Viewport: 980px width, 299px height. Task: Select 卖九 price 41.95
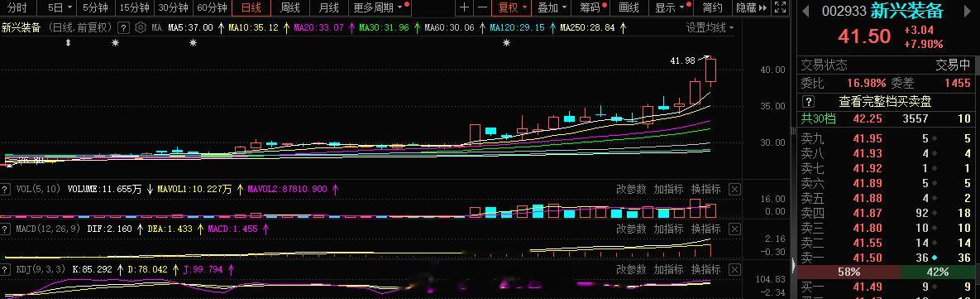pos(868,139)
